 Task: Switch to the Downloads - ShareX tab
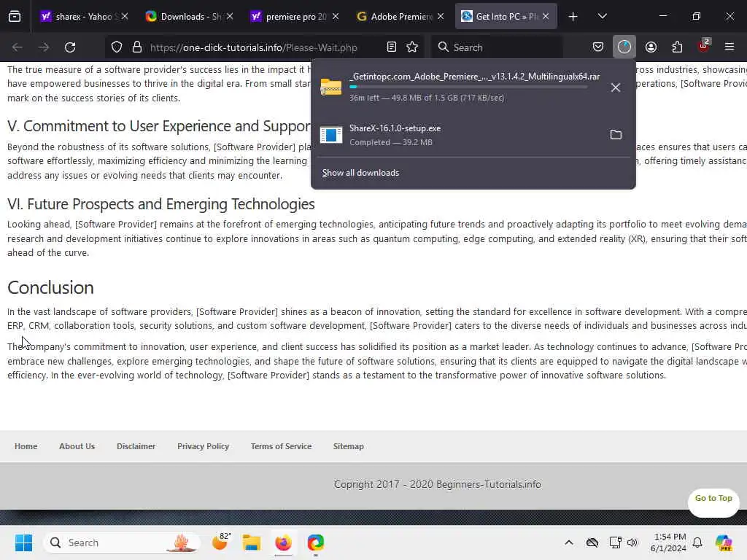(190, 17)
